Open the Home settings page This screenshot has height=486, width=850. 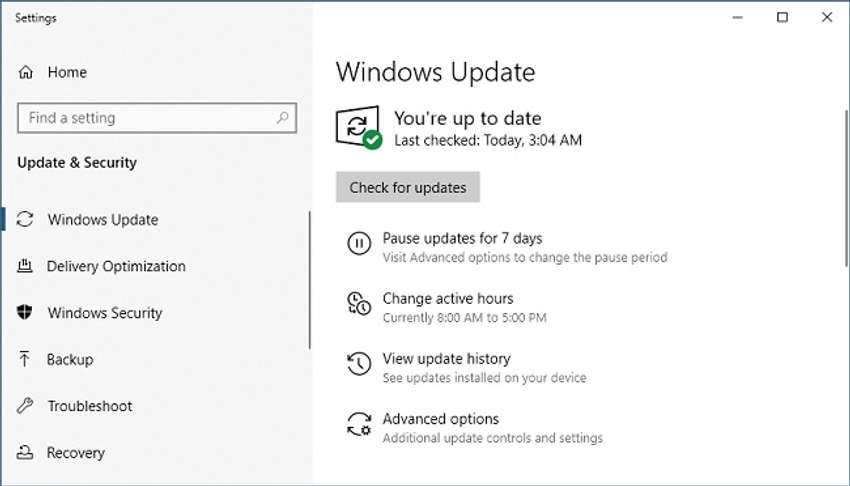(x=67, y=72)
